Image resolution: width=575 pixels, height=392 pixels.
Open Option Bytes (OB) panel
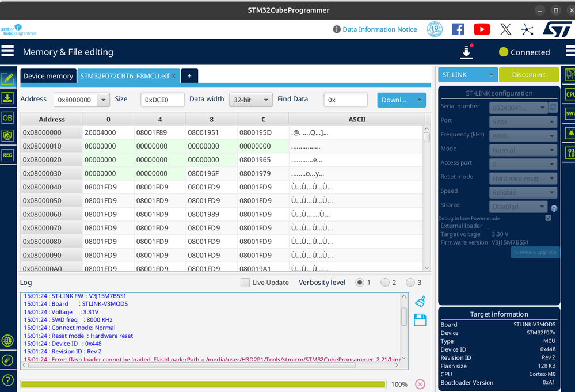[7, 118]
